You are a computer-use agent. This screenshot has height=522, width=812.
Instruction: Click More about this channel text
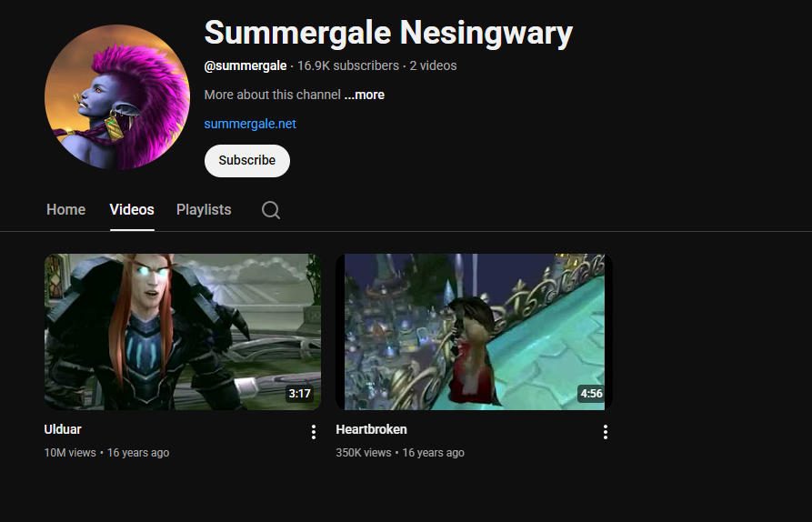click(x=273, y=95)
